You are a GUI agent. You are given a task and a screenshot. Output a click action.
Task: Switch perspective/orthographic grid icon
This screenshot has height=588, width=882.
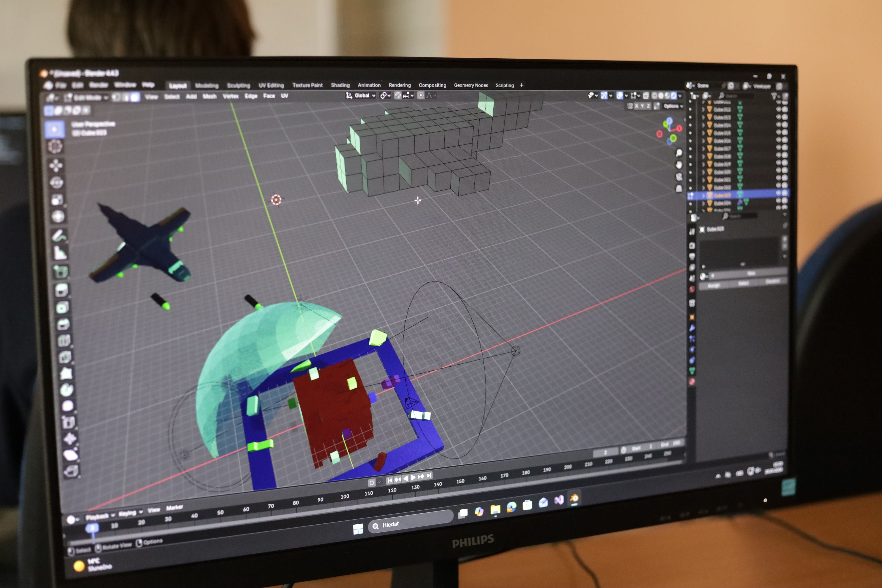[679, 188]
